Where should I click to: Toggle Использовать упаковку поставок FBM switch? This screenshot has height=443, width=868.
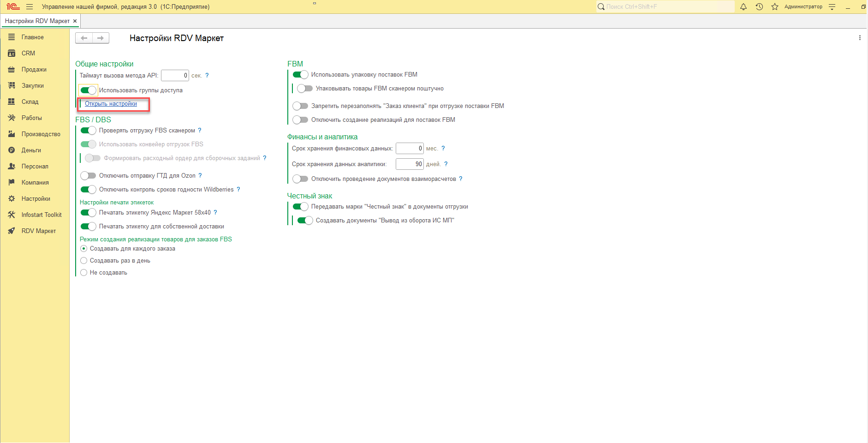300,75
